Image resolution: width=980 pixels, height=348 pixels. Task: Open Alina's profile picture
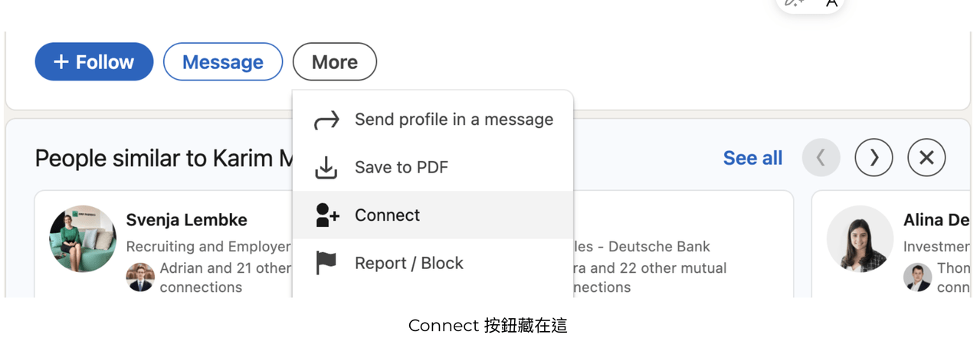(860, 238)
